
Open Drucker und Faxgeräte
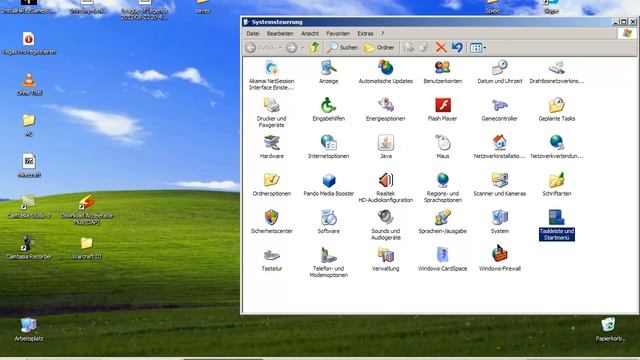point(271,113)
